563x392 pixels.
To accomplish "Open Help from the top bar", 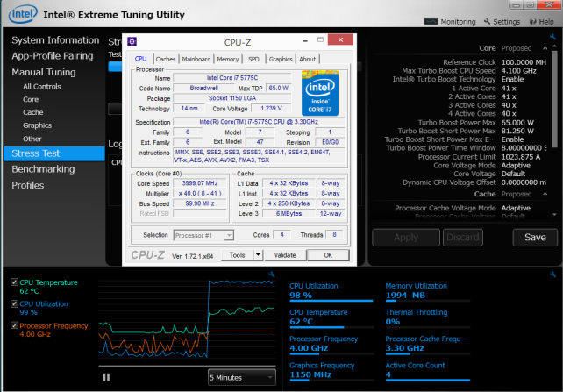I will click(541, 22).
